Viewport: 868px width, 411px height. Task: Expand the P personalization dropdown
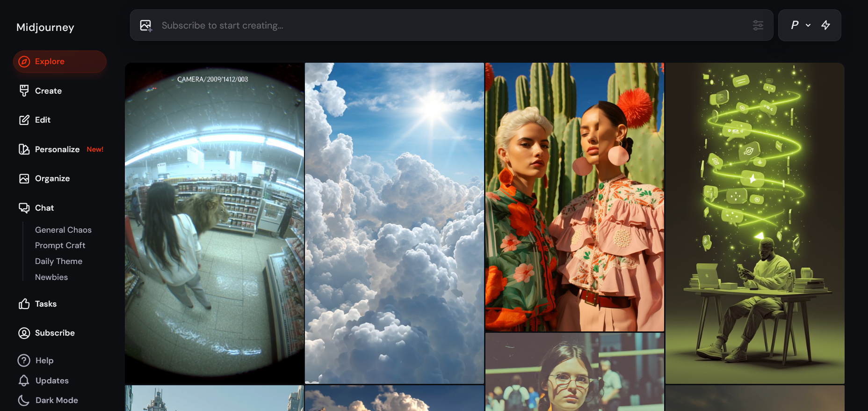coord(801,25)
